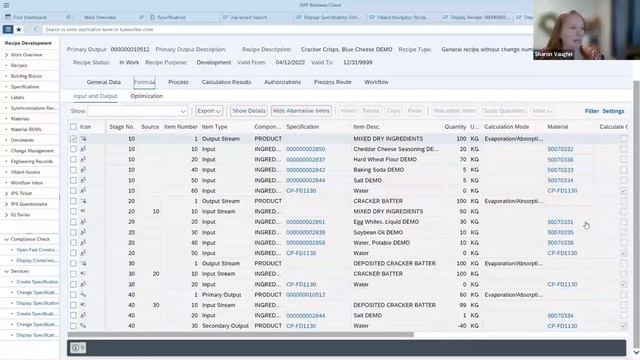Open the More dropdown in table toolbar
The height and width of the screenshot is (360, 640).
pyautogui.click(x=542, y=111)
